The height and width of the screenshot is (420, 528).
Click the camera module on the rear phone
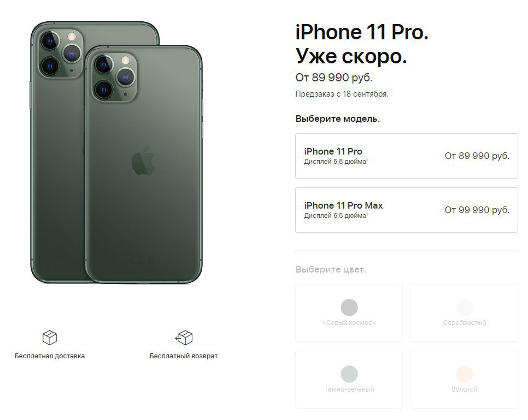coord(61,54)
